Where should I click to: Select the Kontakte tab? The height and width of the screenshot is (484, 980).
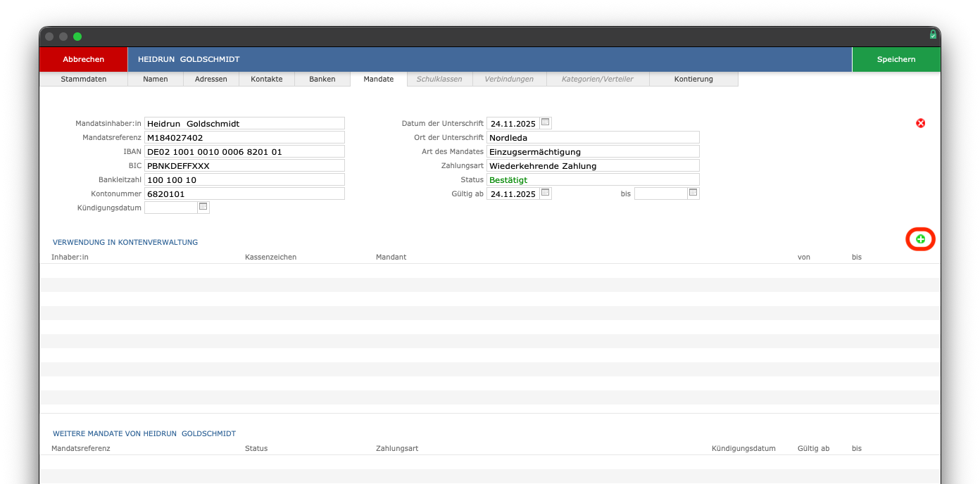(x=267, y=79)
